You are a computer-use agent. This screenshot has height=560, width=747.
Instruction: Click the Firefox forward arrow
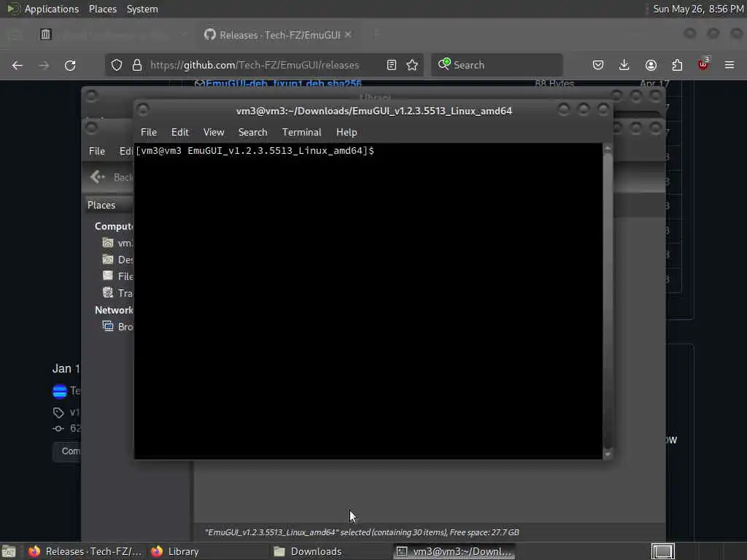44,65
